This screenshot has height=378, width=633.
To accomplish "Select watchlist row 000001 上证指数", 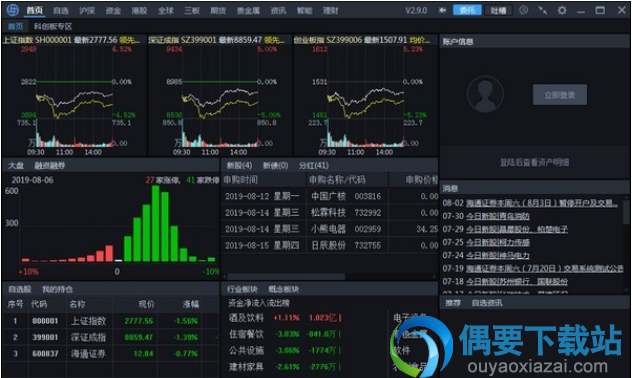I will [110, 321].
